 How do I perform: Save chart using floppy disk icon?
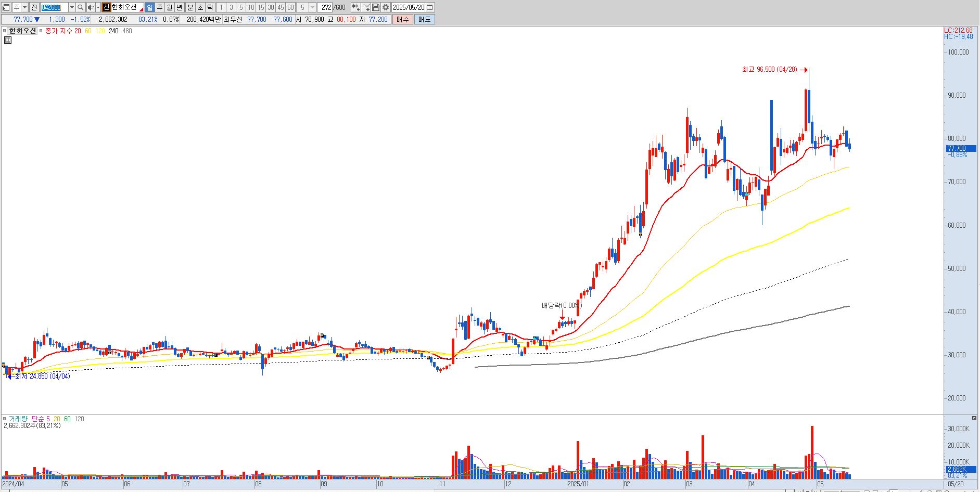coord(376,7)
